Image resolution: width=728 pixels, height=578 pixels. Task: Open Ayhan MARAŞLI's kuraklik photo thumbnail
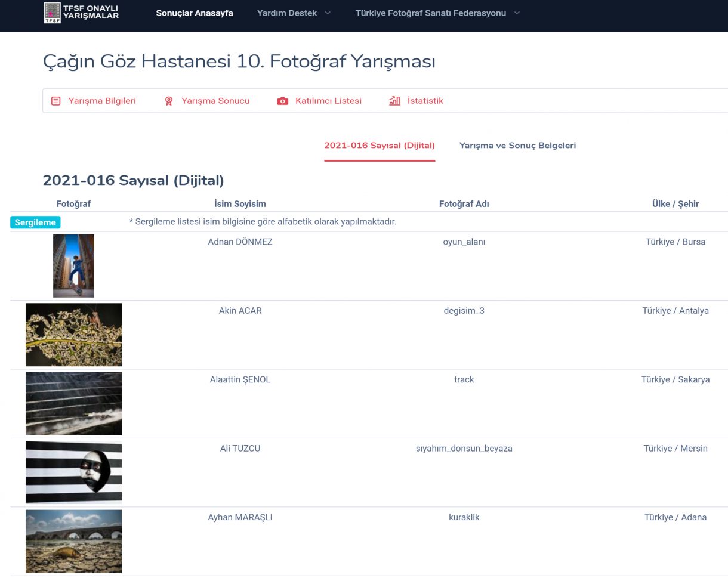[73, 541]
